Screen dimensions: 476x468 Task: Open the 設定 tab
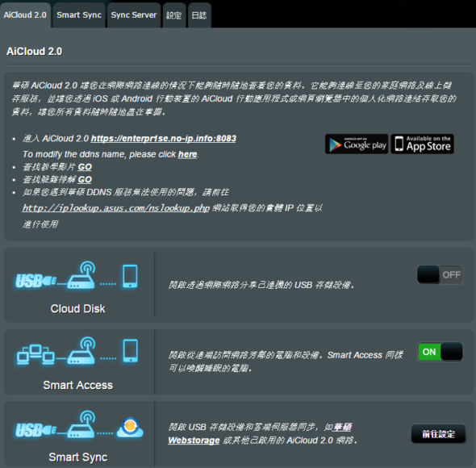(x=174, y=15)
